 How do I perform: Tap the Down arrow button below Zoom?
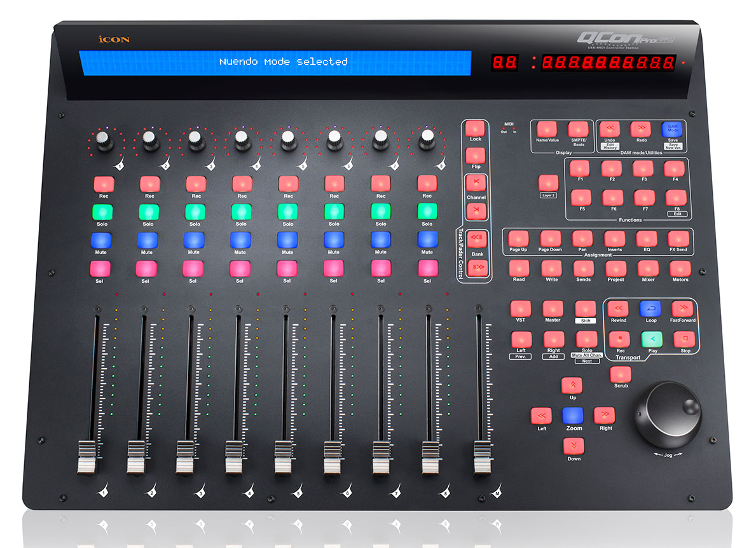coord(574,446)
